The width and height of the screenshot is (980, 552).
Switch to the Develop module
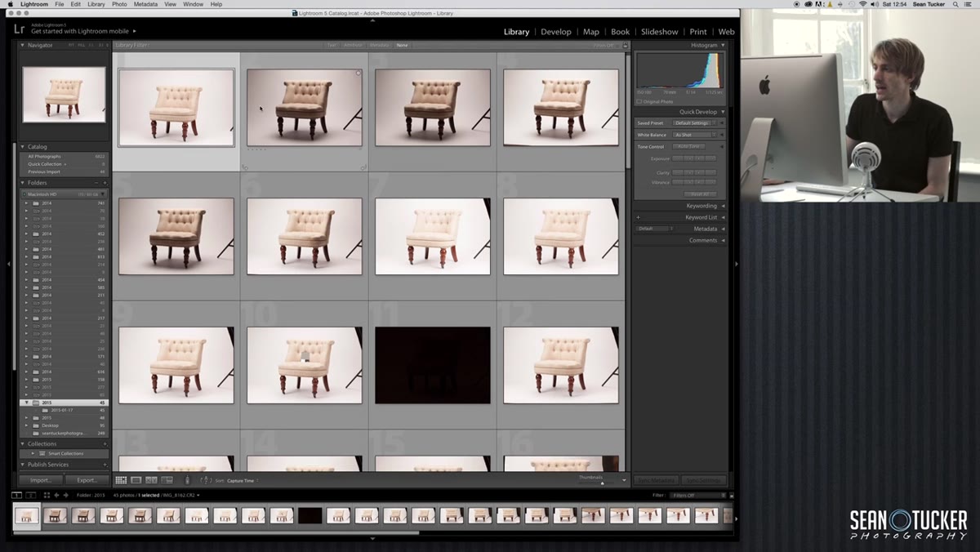556,32
